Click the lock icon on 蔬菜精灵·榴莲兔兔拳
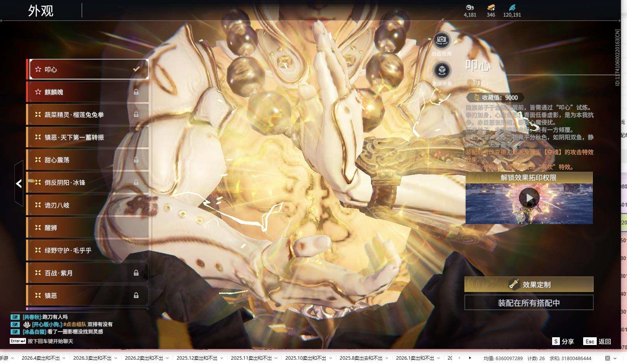 [136, 114]
